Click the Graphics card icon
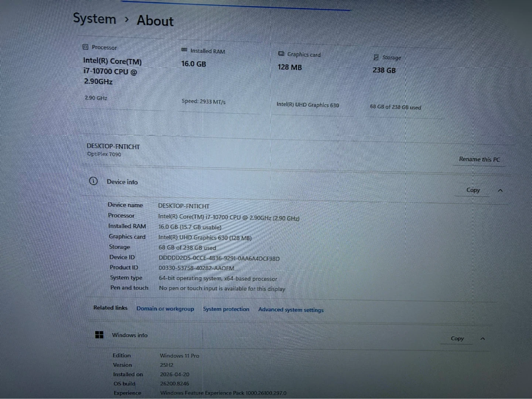 281,54
